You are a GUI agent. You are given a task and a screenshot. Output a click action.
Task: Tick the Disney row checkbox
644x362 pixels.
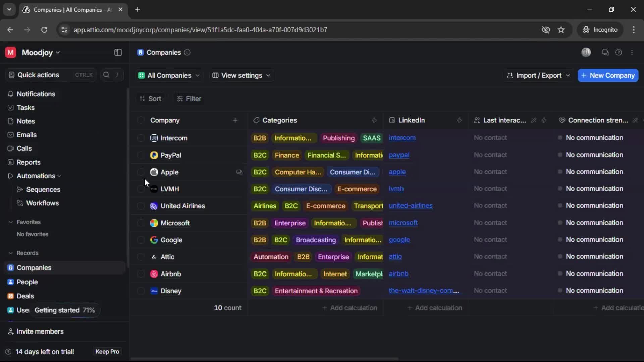point(141,291)
